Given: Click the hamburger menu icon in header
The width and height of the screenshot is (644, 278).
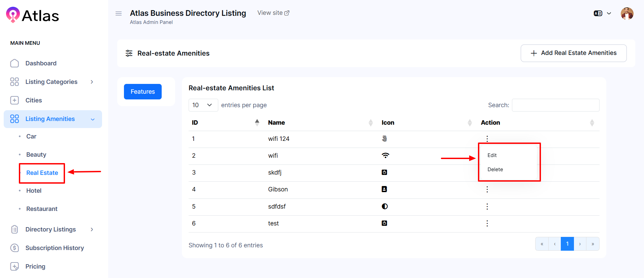Looking at the screenshot, I should [119, 13].
